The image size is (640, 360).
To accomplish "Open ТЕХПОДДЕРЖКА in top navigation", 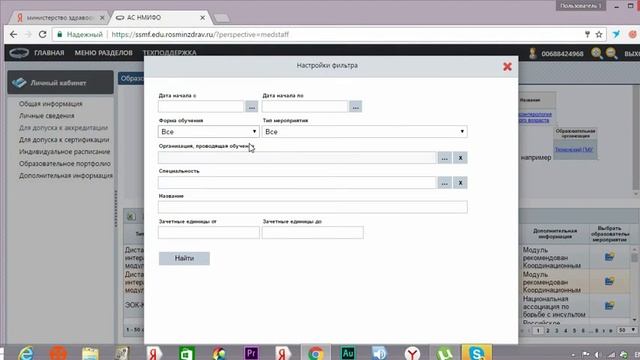I will pos(169,53).
